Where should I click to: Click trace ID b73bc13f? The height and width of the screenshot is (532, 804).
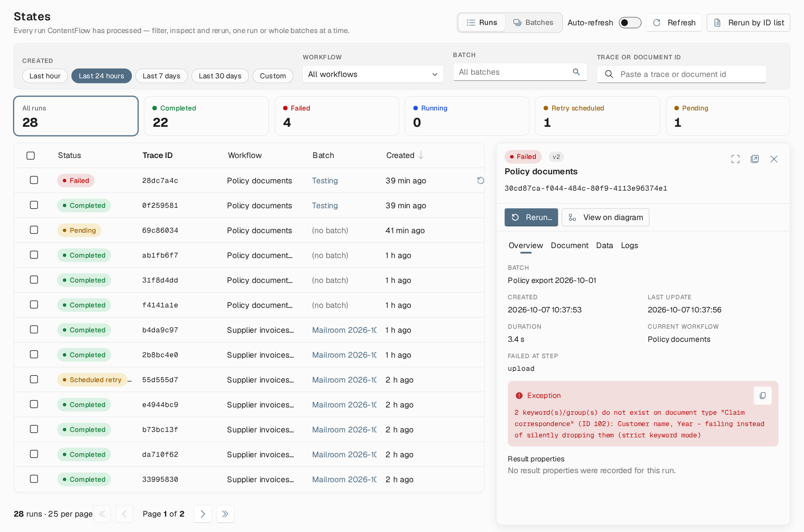(x=160, y=430)
